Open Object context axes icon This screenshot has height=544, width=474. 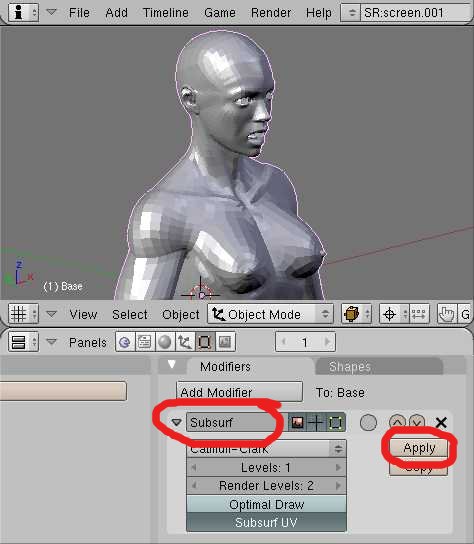click(x=185, y=342)
